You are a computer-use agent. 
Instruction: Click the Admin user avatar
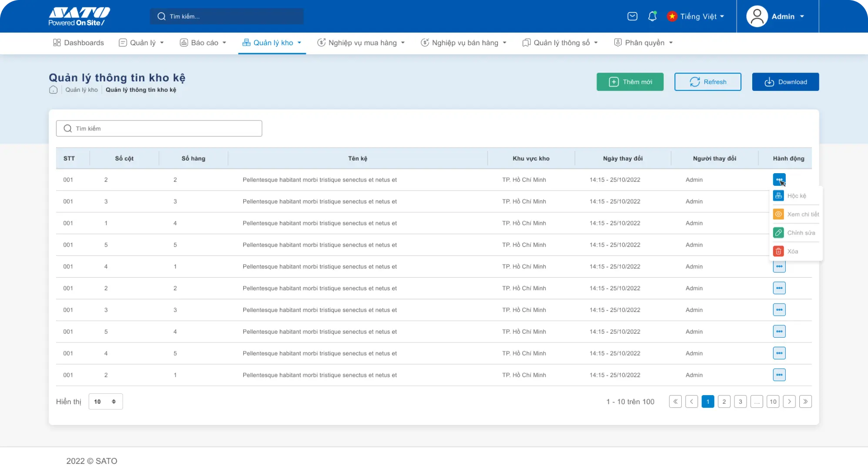coord(757,17)
